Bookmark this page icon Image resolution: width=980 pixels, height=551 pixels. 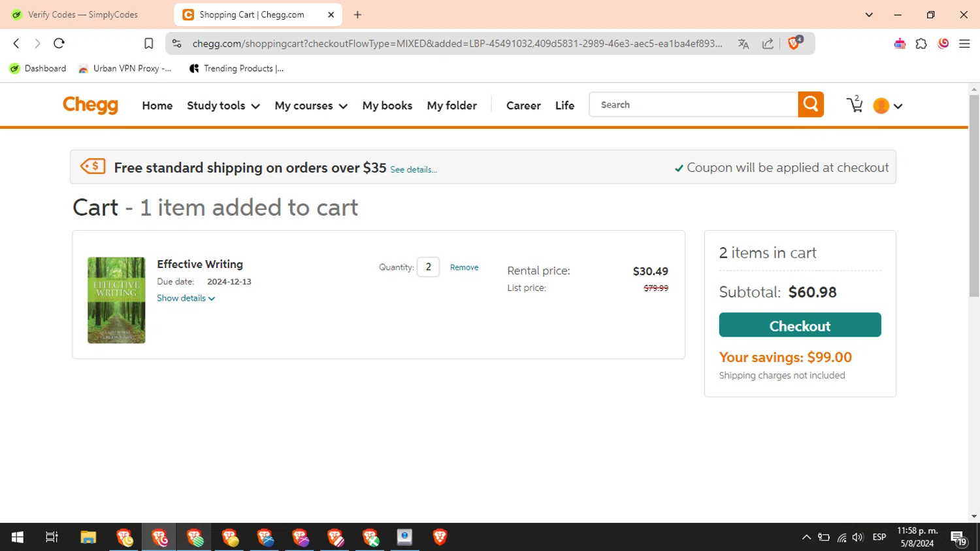149,43
